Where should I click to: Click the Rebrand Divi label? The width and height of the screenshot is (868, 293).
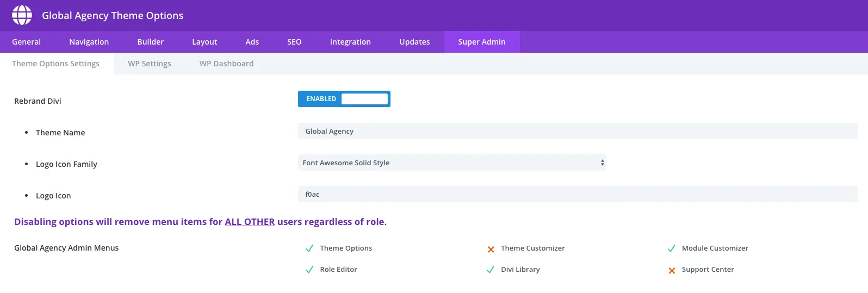click(x=38, y=101)
